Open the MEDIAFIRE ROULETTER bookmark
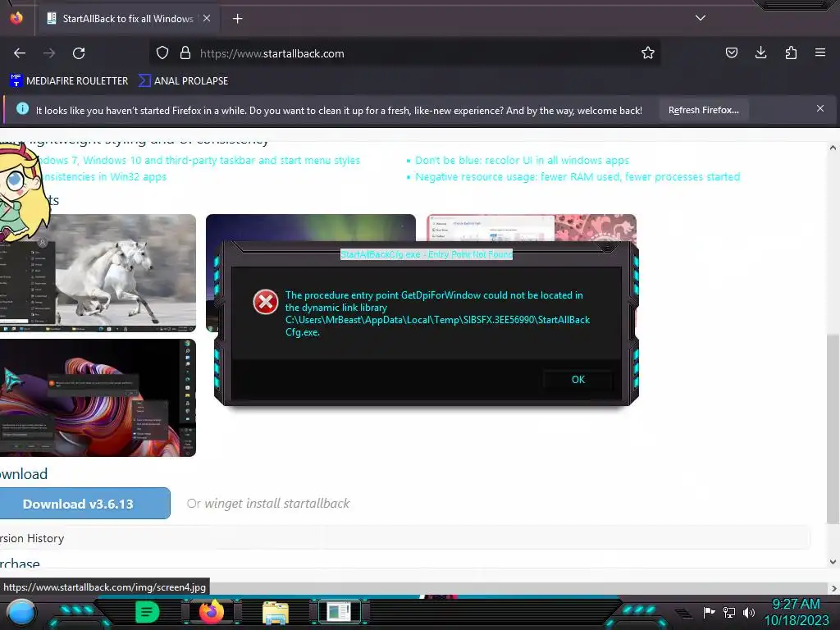The image size is (840, 630). pyautogui.click(x=69, y=81)
